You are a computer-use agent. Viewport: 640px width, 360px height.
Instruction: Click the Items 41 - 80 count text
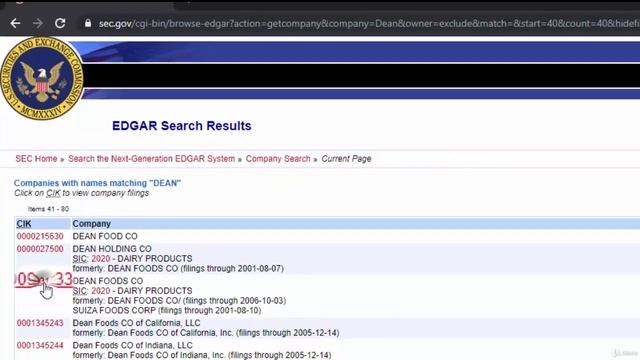tap(48, 209)
